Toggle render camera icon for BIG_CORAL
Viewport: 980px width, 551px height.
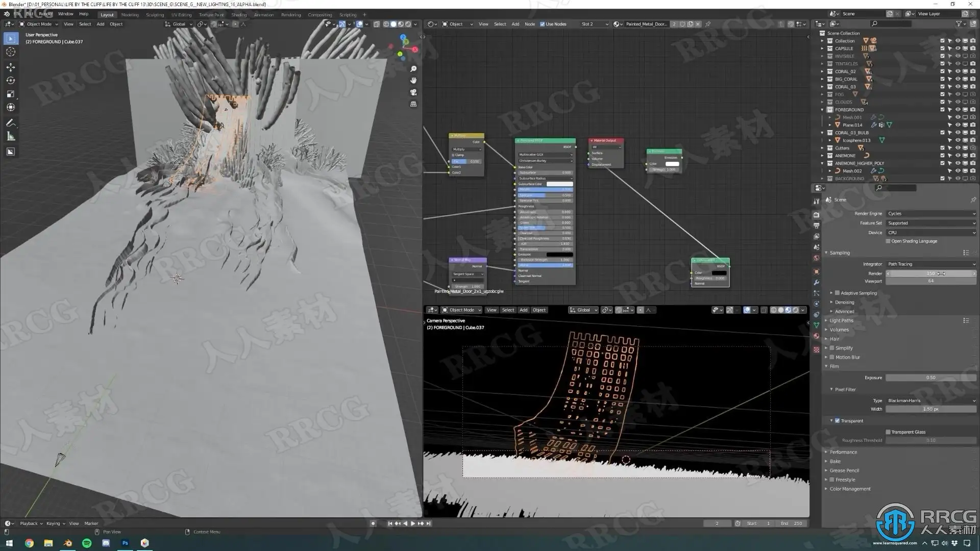tap(973, 79)
